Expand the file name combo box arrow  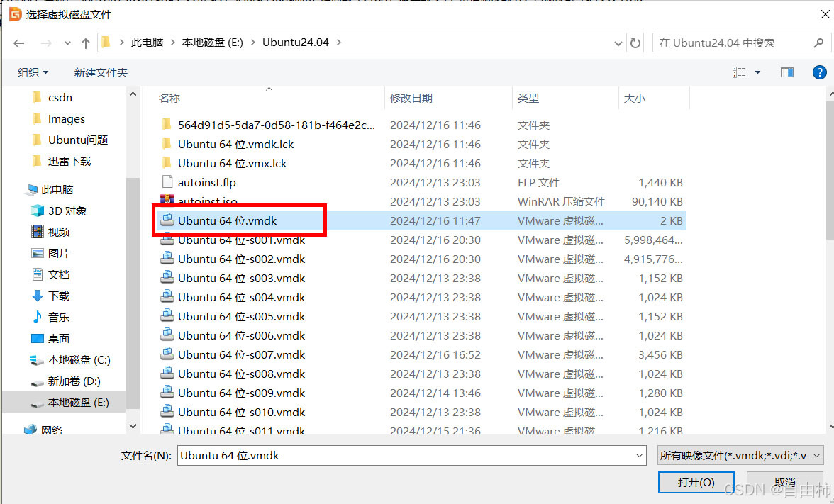(x=639, y=456)
